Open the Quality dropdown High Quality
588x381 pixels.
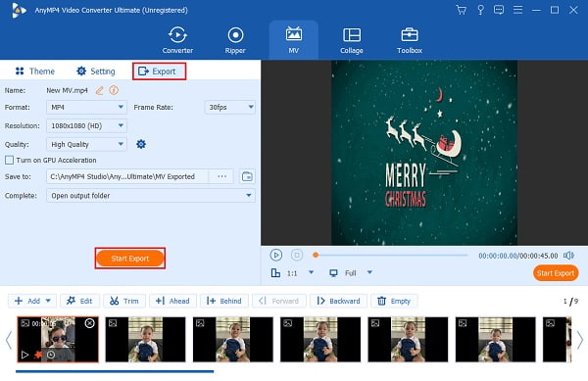click(x=86, y=144)
